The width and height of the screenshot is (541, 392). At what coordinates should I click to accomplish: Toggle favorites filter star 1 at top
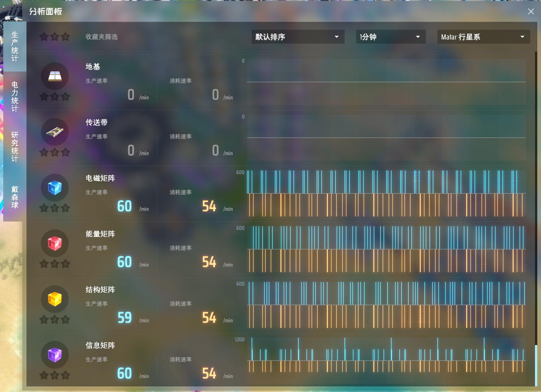[x=44, y=37]
